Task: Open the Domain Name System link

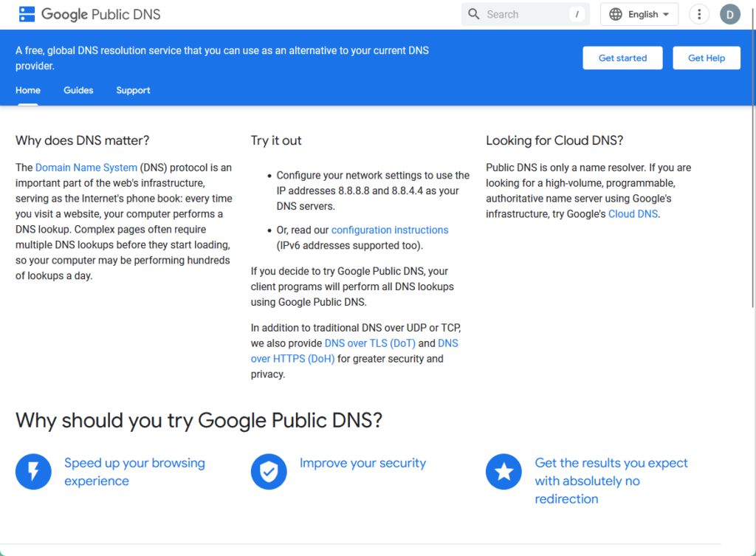Action: [x=86, y=168]
